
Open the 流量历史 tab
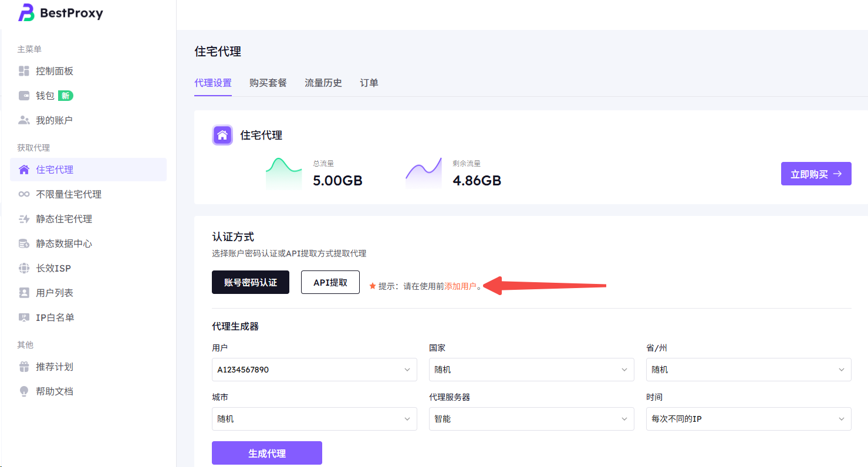click(323, 83)
